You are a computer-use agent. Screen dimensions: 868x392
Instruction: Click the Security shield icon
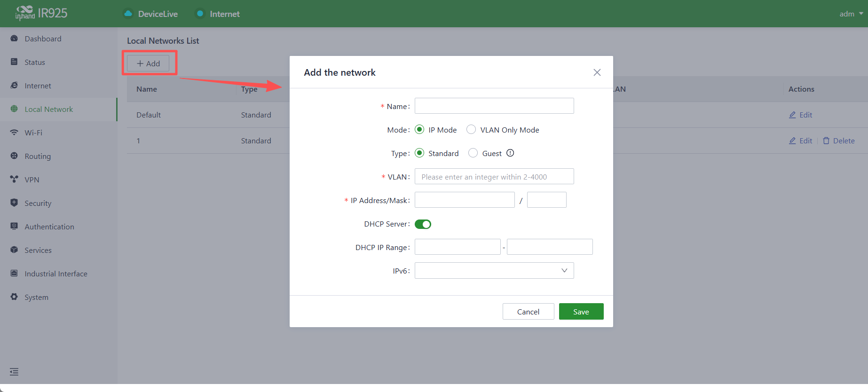14,203
